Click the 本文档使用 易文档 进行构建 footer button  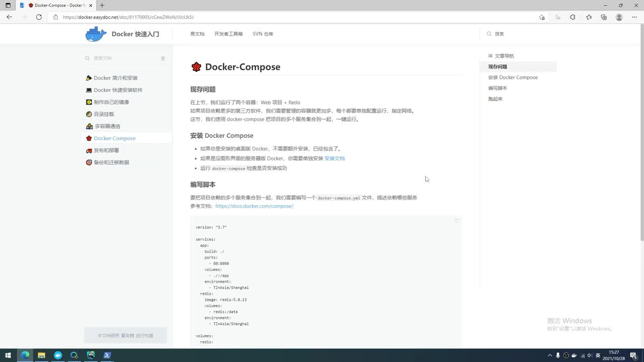tap(125, 335)
